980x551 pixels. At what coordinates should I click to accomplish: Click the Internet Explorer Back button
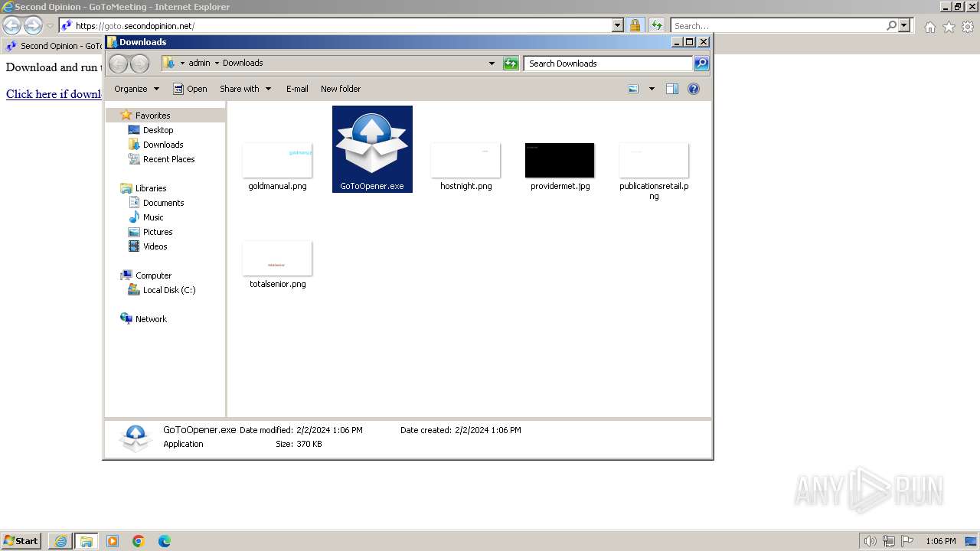[x=11, y=25]
